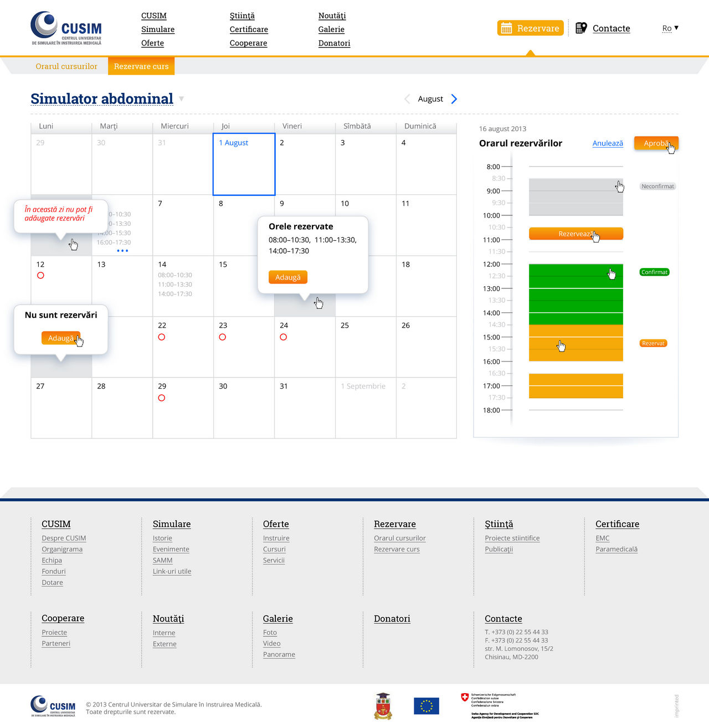Click the university crest emblem in the footer
Viewport: 709px width, 728px height.
[x=382, y=705]
